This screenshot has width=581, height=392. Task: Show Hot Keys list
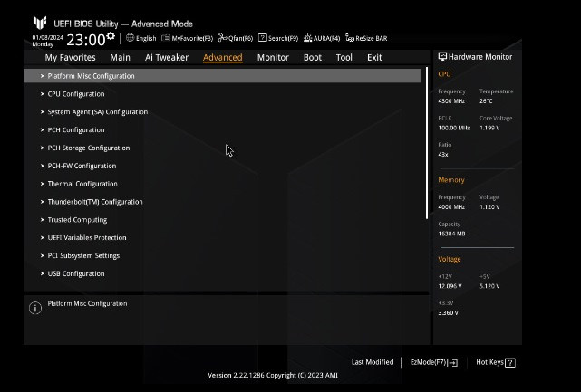(x=496, y=362)
